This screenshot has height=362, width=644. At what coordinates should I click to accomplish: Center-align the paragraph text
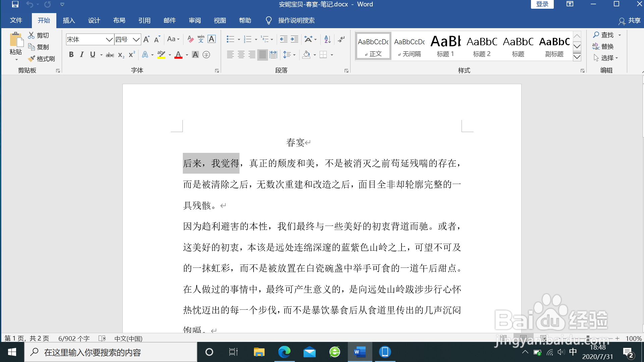tap(241, 55)
